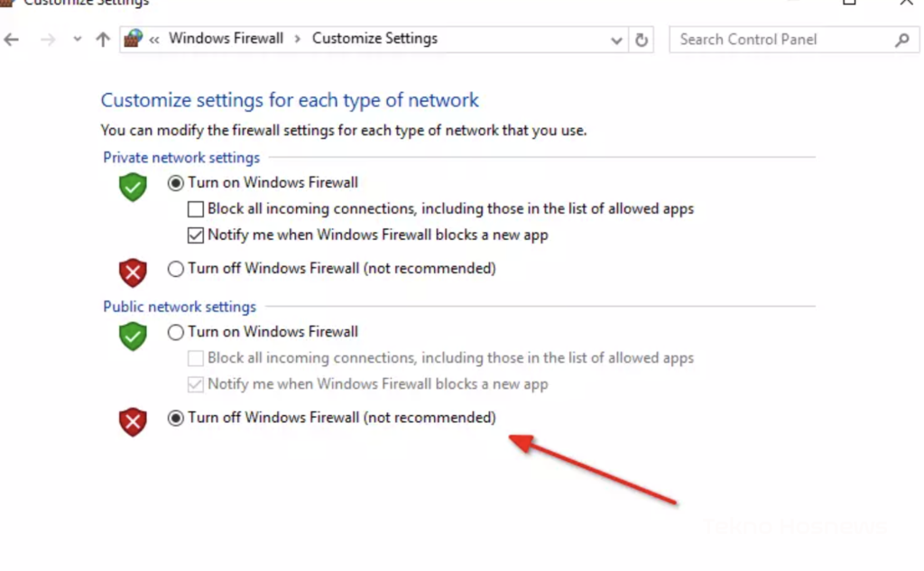Image resolution: width=924 pixels, height=571 pixels.
Task: Uncheck Notify me under Private network settings
Action: [x=196, y=235]
